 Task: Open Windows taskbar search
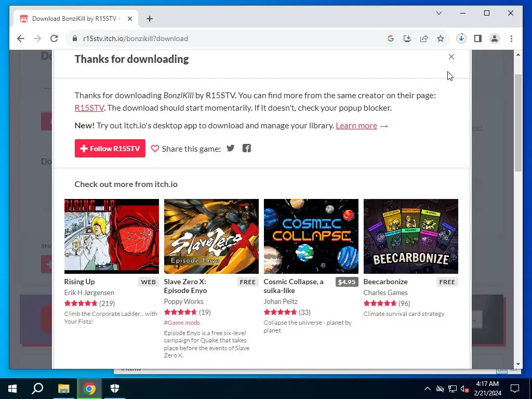[x=37, y=389]
